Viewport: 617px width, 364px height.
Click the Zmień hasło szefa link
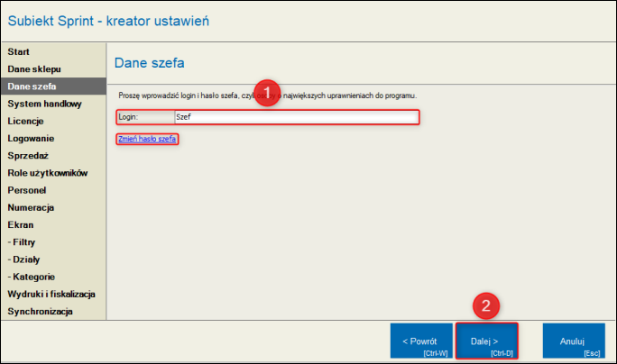click(147, 139)
